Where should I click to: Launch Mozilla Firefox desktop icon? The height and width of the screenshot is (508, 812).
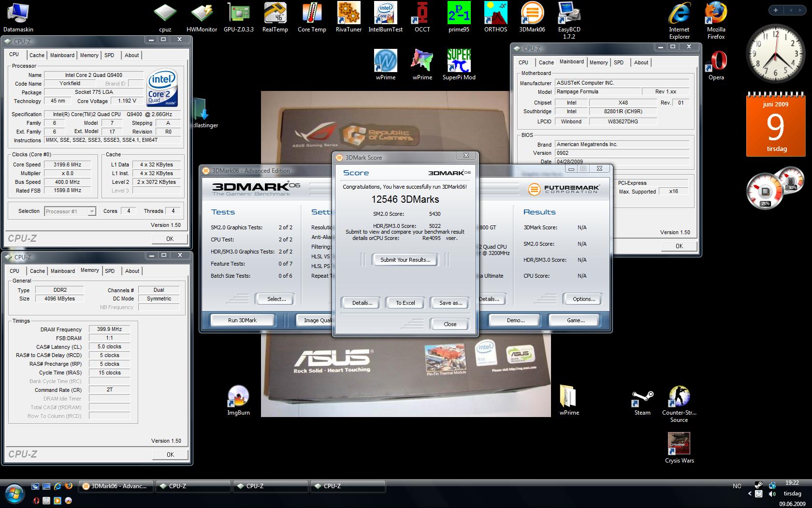click(716, 21)
